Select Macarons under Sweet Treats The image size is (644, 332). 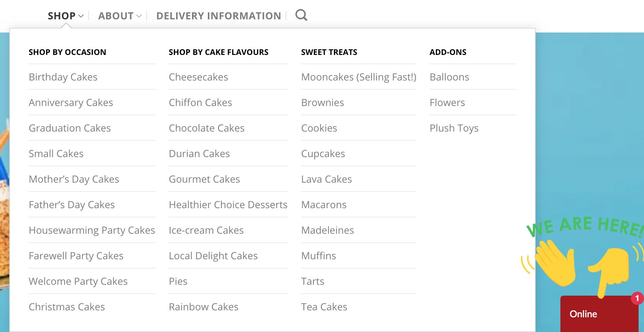[x=324, y=205]
